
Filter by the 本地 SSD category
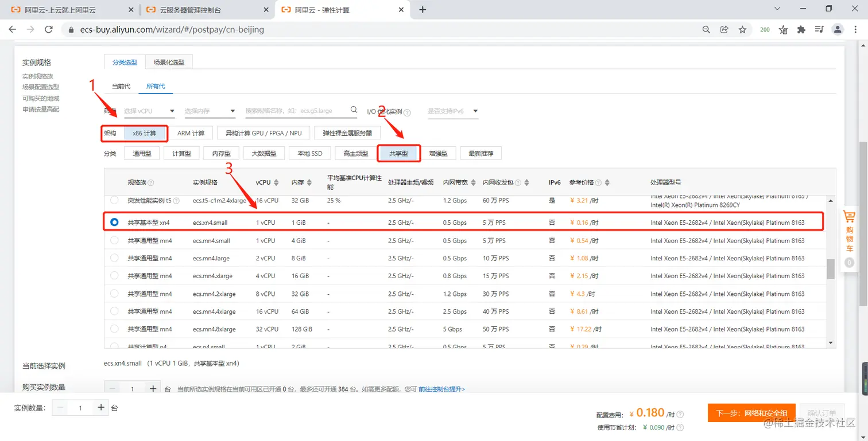coord(310,153)
